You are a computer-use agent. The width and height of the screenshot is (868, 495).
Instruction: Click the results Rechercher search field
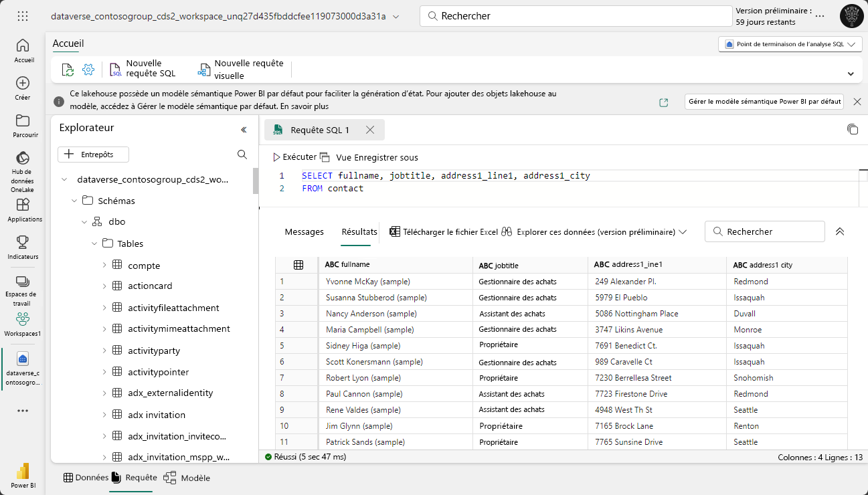tap(765, 231)
